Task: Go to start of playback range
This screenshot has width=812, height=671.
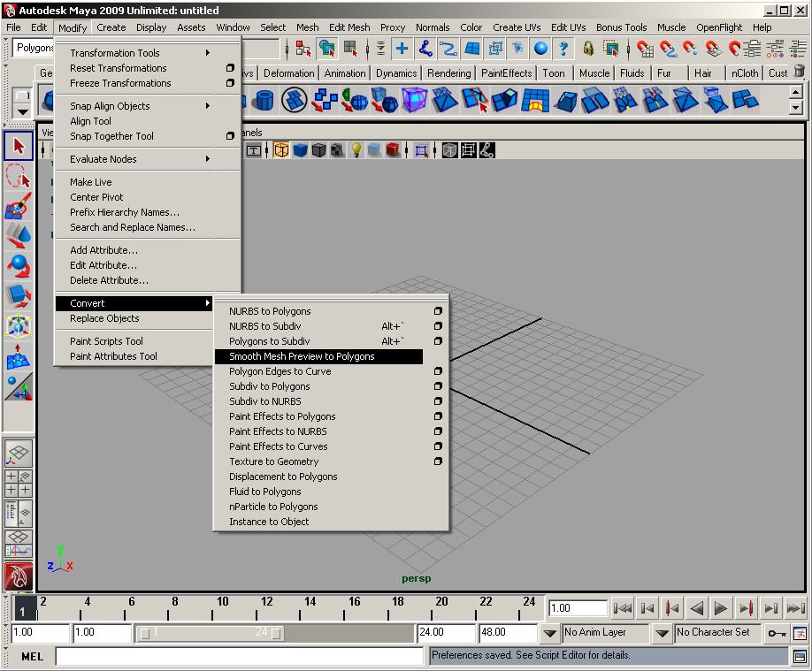Action: click(x=623, y=608)
